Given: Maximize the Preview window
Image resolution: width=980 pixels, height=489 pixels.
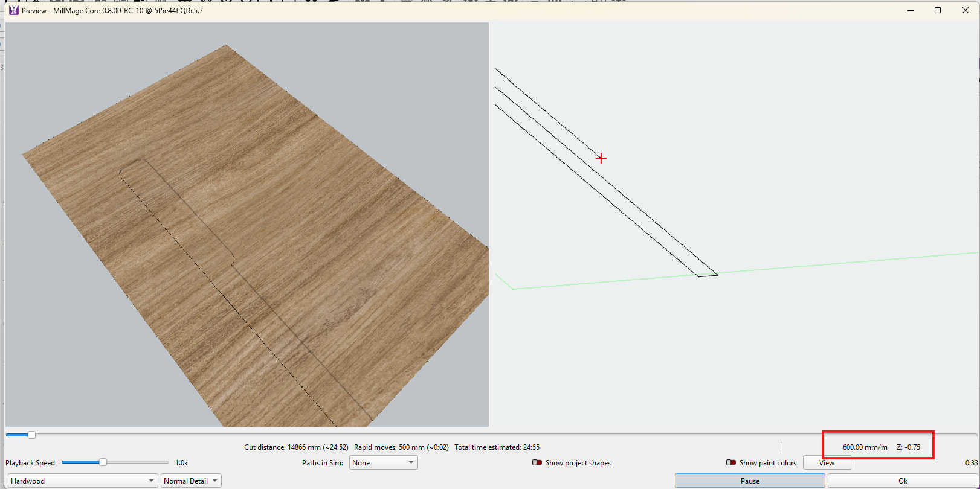Looking at the screenshot, I should pyautogui.click(x=938, y=10).
